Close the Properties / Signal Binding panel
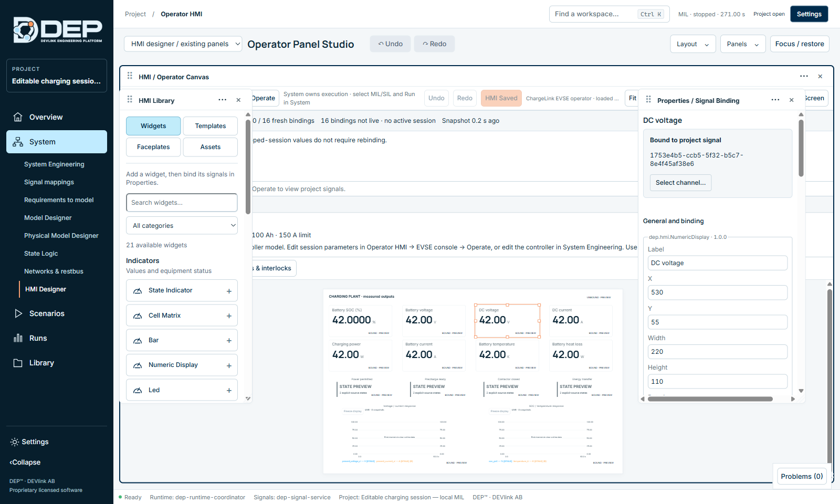 pyautogui.click(x=791, y=100)
